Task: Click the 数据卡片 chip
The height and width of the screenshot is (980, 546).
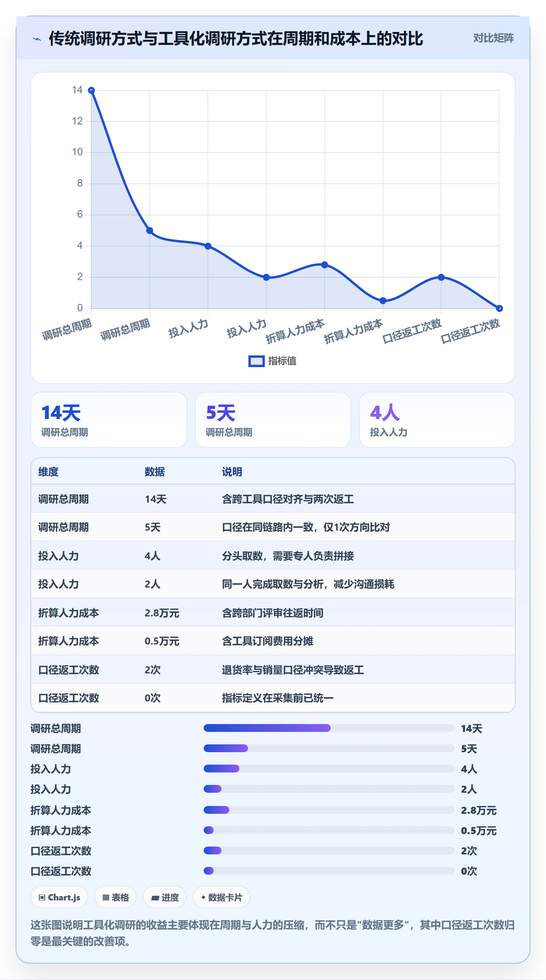Action: pyautogui.click(x=222, y=897)
